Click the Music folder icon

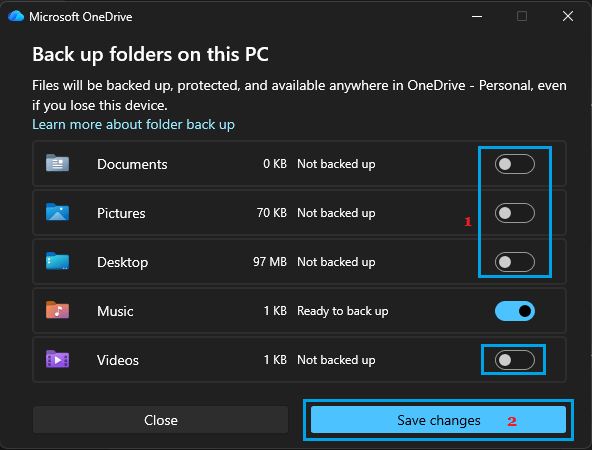tap(57, 310)
